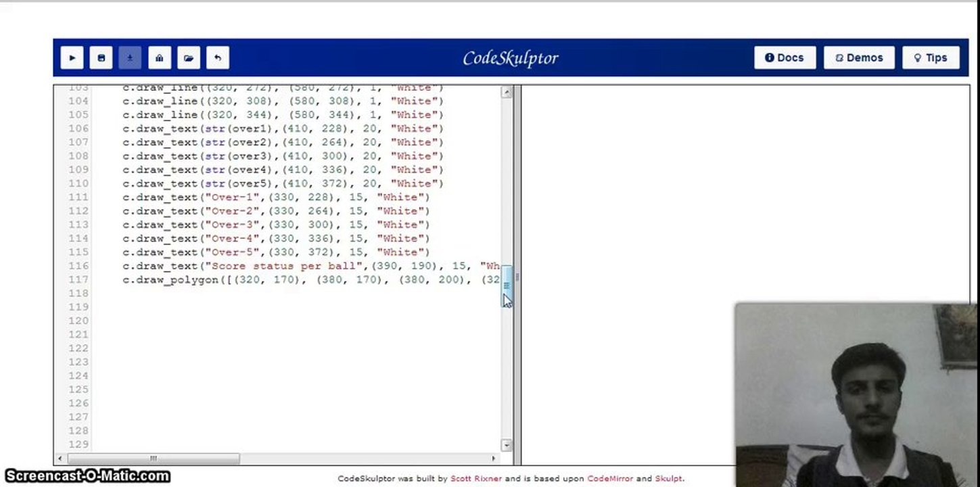Screen dimensions: 980x487
Task: Open the Docs page
Action: coord(785,57)
